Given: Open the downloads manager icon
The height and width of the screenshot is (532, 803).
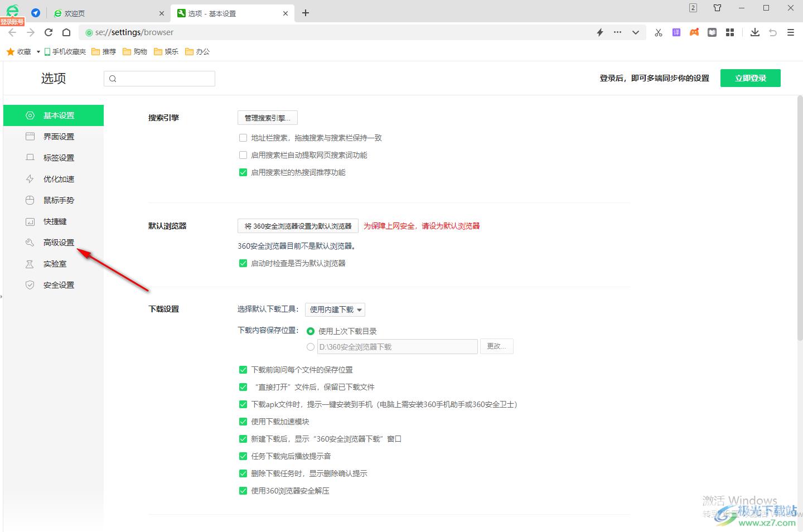Looking at the screenshot, I should tap(755, 32).
